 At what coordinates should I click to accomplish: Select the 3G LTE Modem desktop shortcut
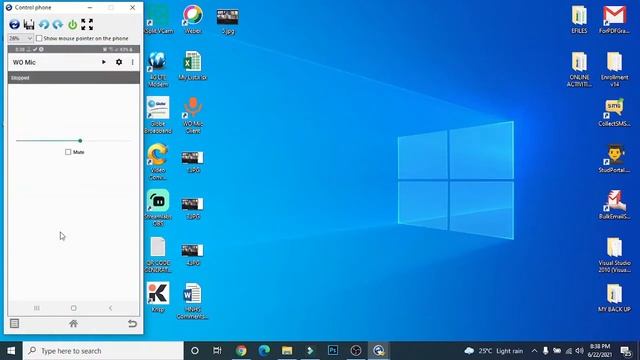158,69
